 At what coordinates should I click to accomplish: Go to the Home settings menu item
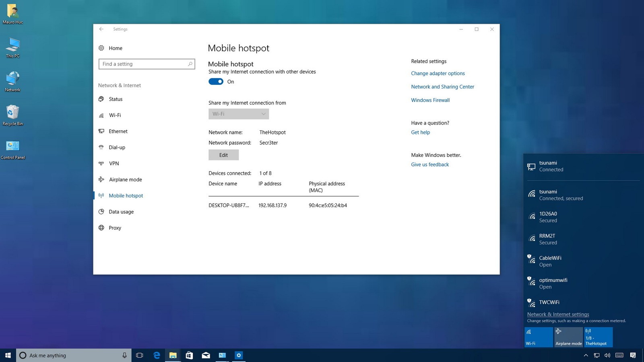[x=115, y=48]
